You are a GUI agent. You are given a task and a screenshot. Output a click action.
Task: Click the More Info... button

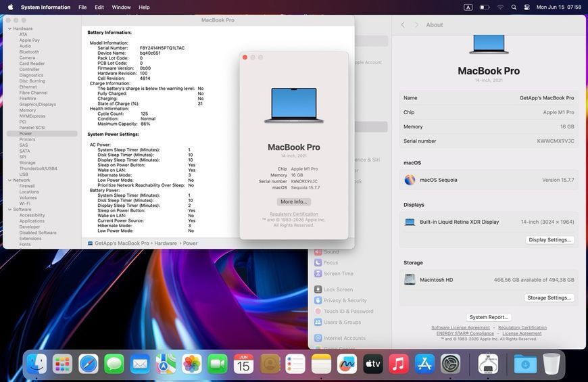(x=293, y=201)
